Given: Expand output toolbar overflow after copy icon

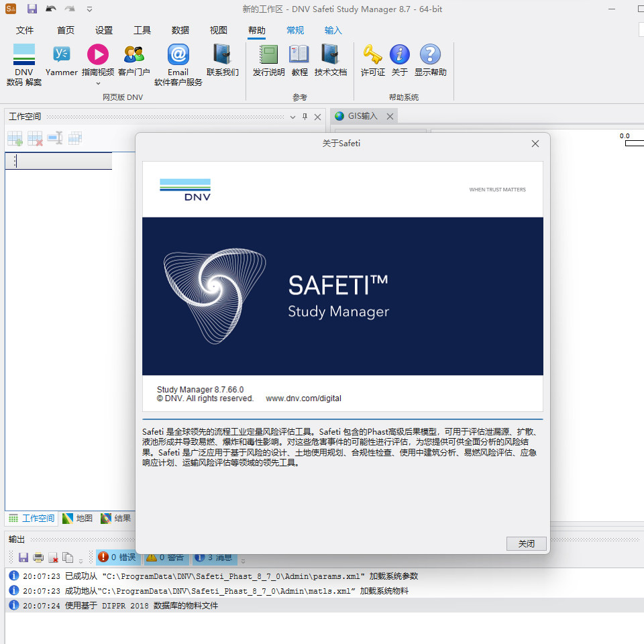Looking at the screenshot, I should (x=81, y=560).
